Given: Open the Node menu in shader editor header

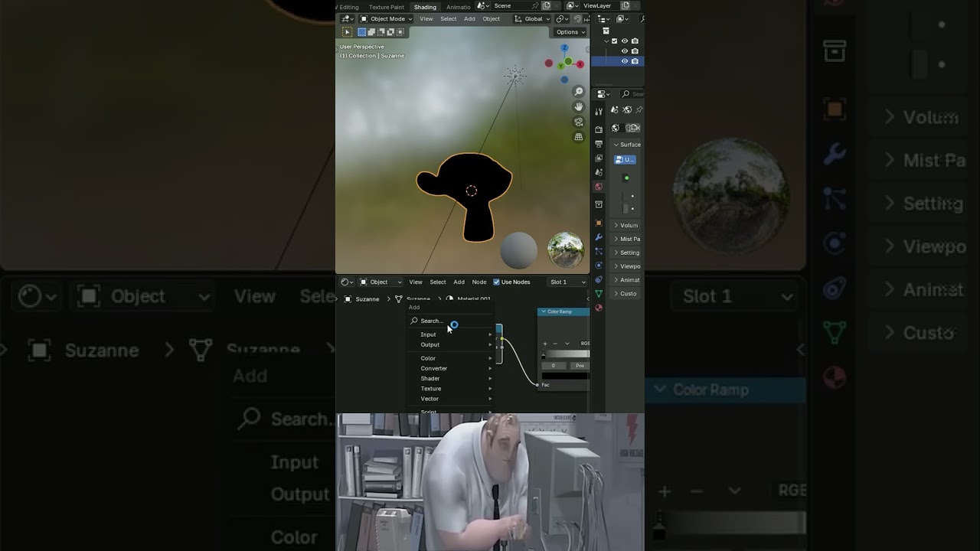Looking at the screenshot, I should click(479, 282).
